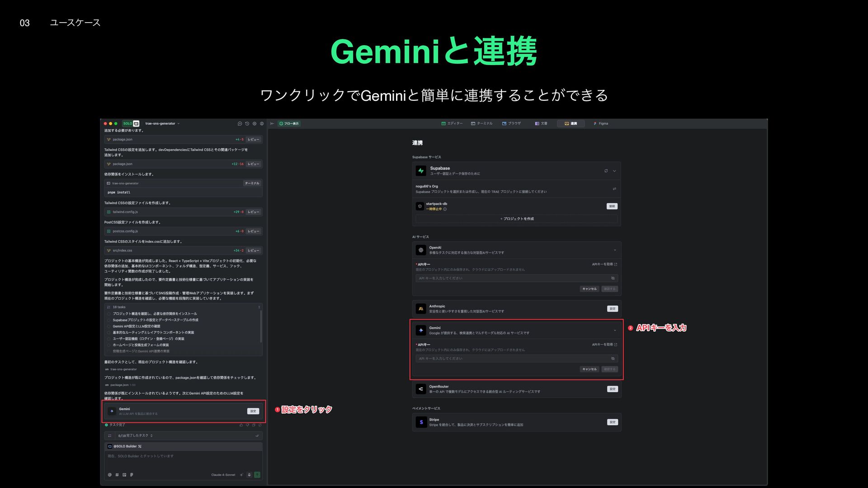Click the @ mention icon in chat input
868x488 pixels.
pos(110,475)
